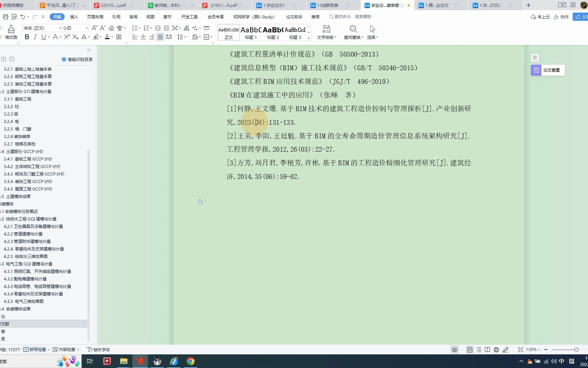Viewport: 588px width, 368px height.
Task: Switch to page layout view
Action: click(470, 350)
